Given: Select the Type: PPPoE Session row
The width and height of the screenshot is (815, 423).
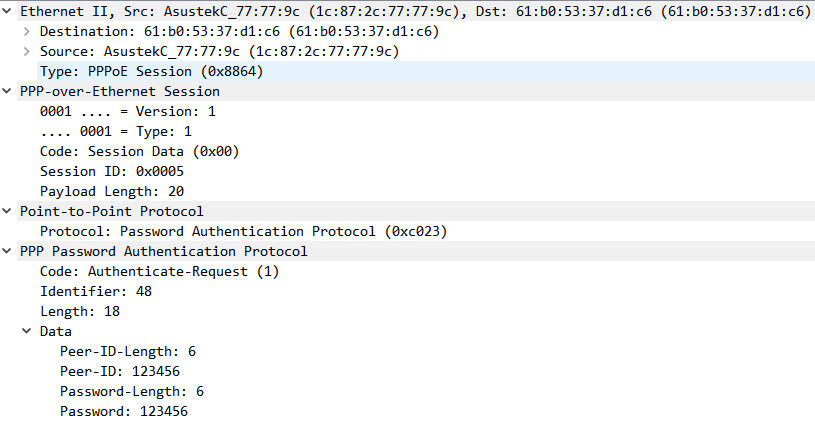Looking at the screenshot, I should pos(150,71).
